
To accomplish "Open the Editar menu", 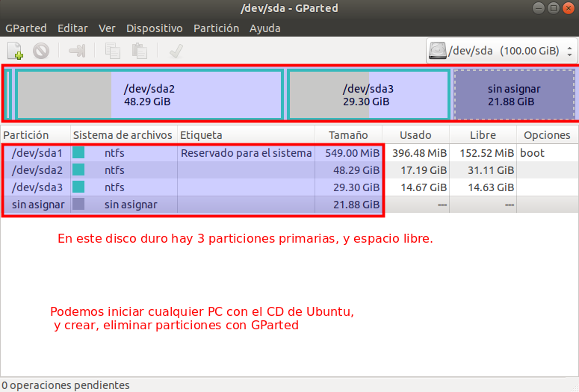I will [72, 28].
